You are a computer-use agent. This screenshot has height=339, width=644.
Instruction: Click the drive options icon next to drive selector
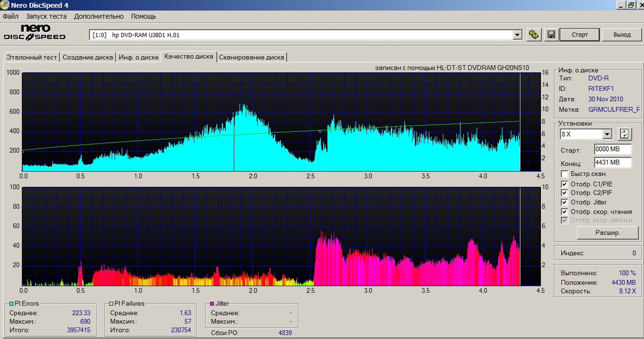click(534, 35)
